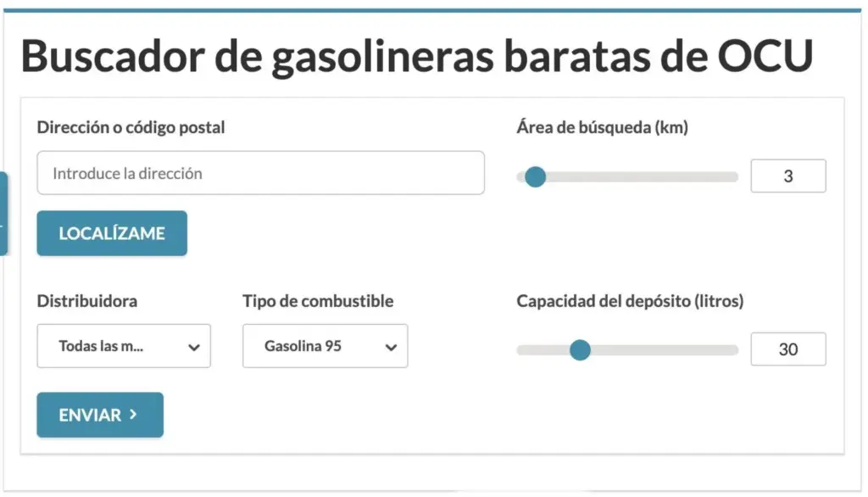Viewport: 868px width, 497px height.
Task: Click the right end of the search area slider track
Action: 732,176
